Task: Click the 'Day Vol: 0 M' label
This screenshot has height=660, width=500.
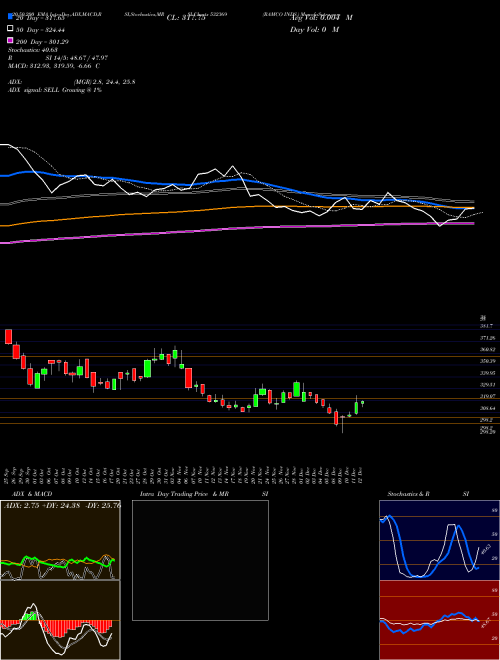Action: tap(314, 29)
